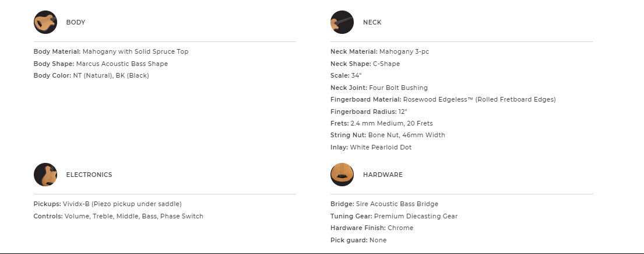Click the Body section guitar icon
Image resolution: width=644 pixels, height=254 pixels.
click(x=45, y=22)
